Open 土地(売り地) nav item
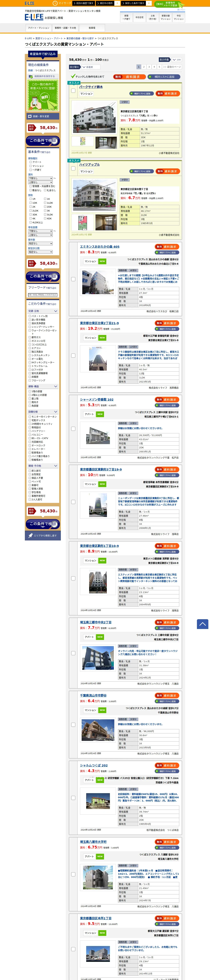This screenshot has width=210, height=980. click(152, 17)
